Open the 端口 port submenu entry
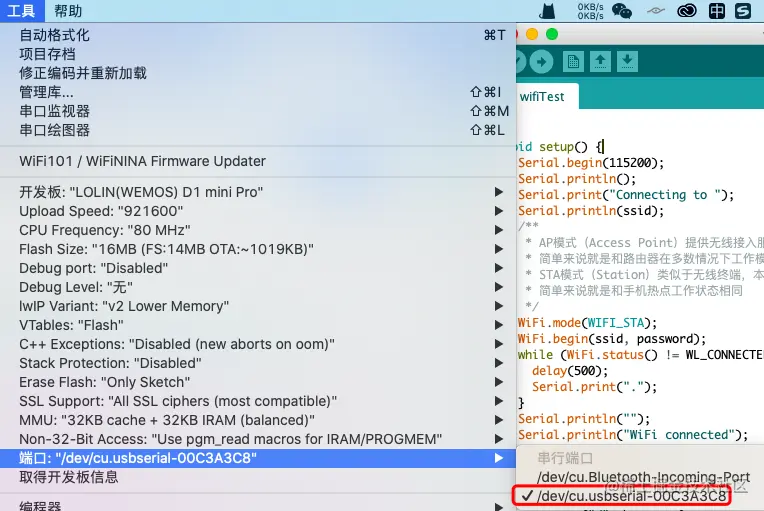This screenshot has width=764, height=511. (x=258, y=458)
